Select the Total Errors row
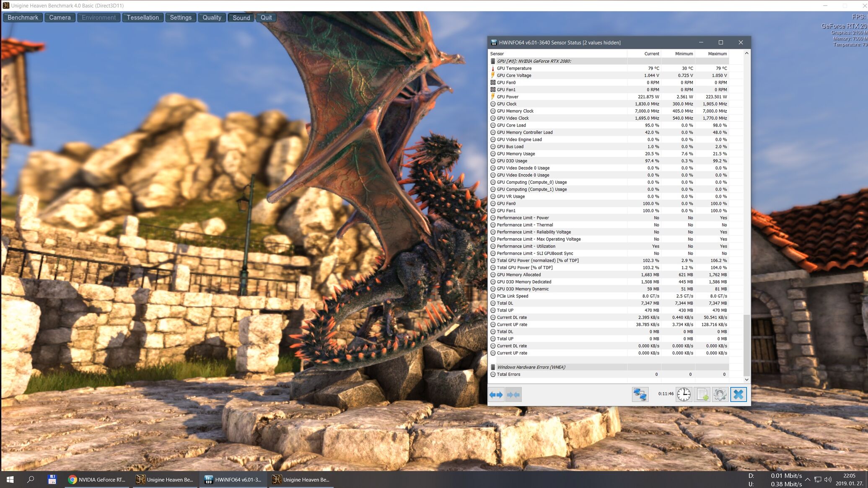This screenshot has width=868, height=488. (609, 374)
